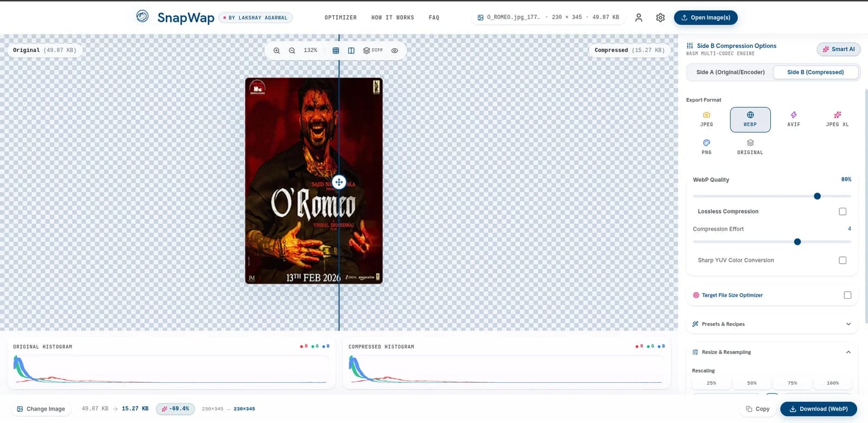Viewport: 868px width, 423px height.
Task: Enable Sharp YUV Color Conversion checkbox
Action: click(843, 260)
